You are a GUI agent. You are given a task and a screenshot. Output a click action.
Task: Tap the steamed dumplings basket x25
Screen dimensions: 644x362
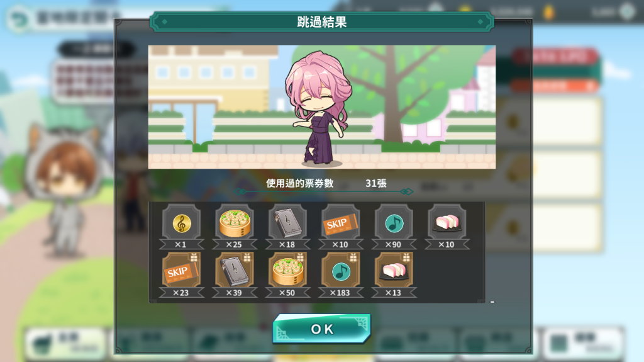[235, 227]
